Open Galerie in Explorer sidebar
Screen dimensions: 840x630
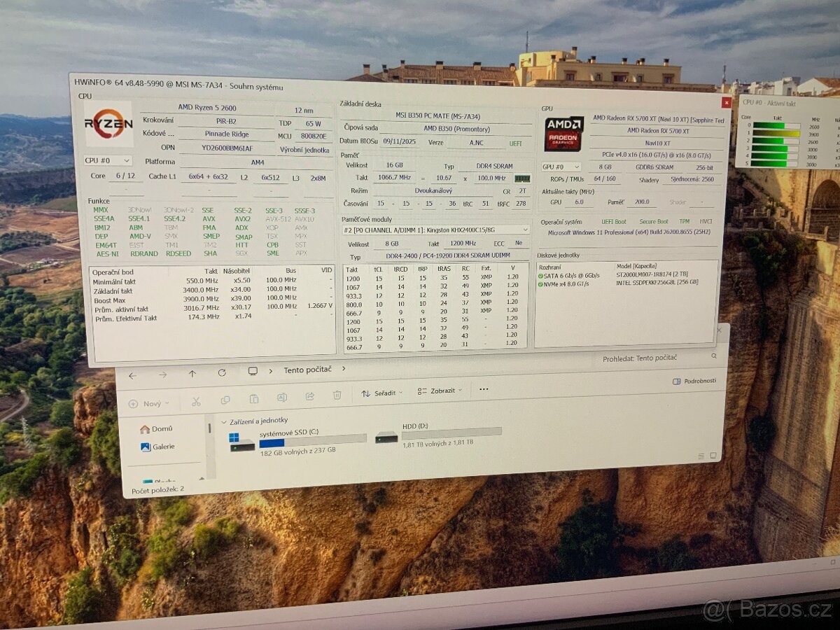tap(157, 447)
